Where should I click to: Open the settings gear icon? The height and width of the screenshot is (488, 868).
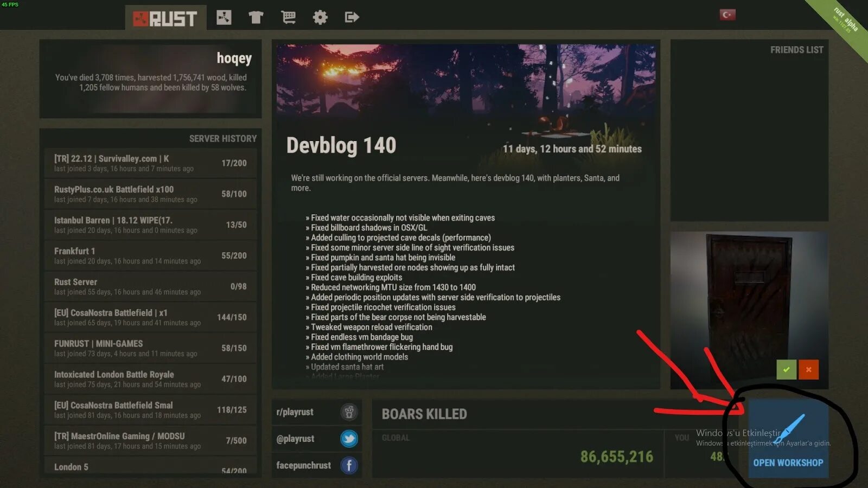[320, 17]
